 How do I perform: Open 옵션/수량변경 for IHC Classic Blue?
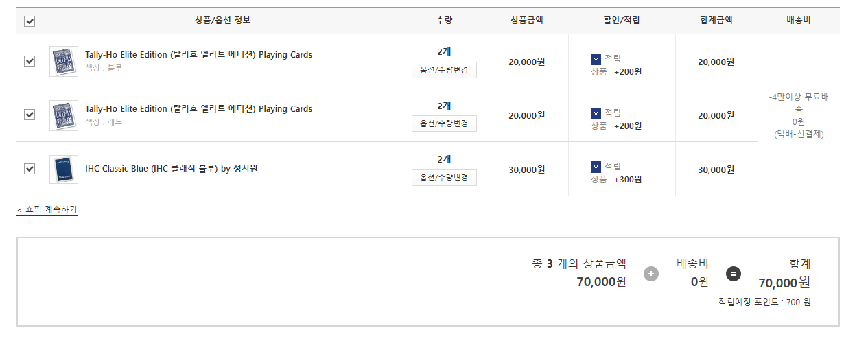[x=444, y=178]
